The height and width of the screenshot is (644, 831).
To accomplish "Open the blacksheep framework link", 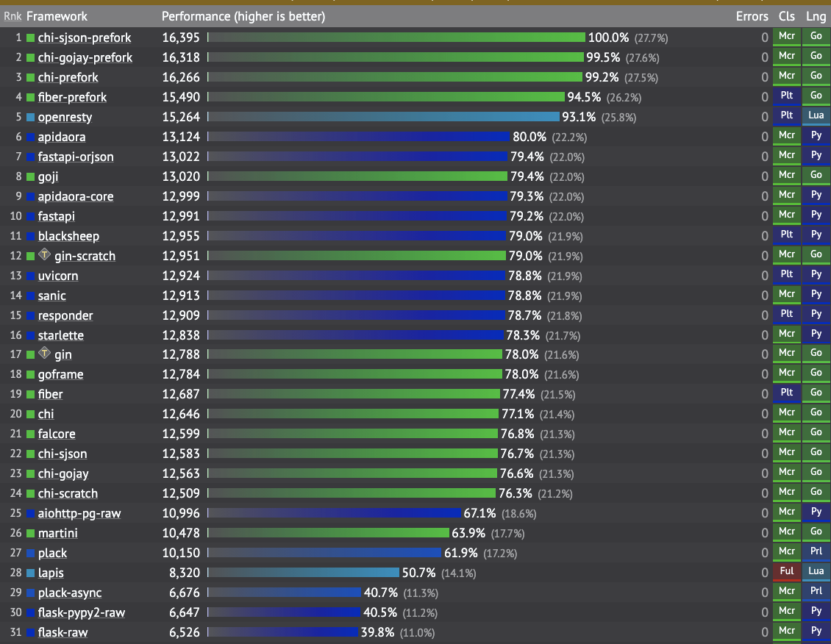I will tap(68, 236).
